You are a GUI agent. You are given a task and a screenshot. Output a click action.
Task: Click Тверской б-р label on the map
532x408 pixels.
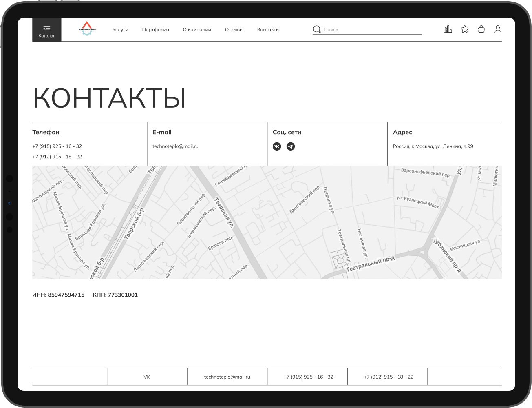click(x=134, y=223)
